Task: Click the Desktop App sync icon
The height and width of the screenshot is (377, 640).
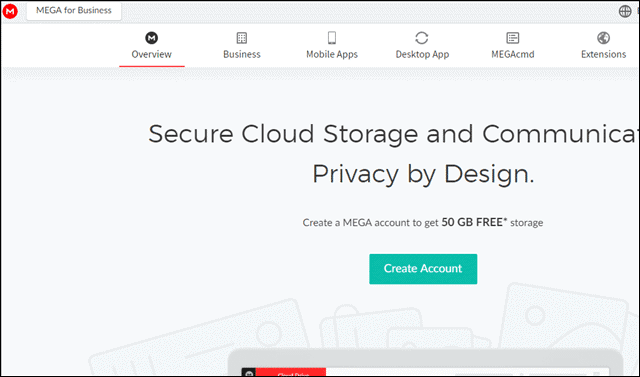Action: (422, 38)
